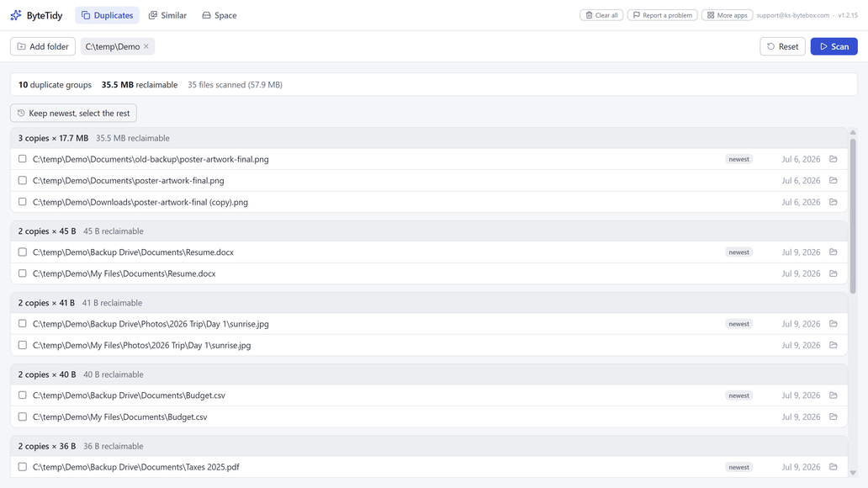Click the 2 copies × 36 B group header
The image size is (868, 488).
pyautogui.click(x=429, y=446)
